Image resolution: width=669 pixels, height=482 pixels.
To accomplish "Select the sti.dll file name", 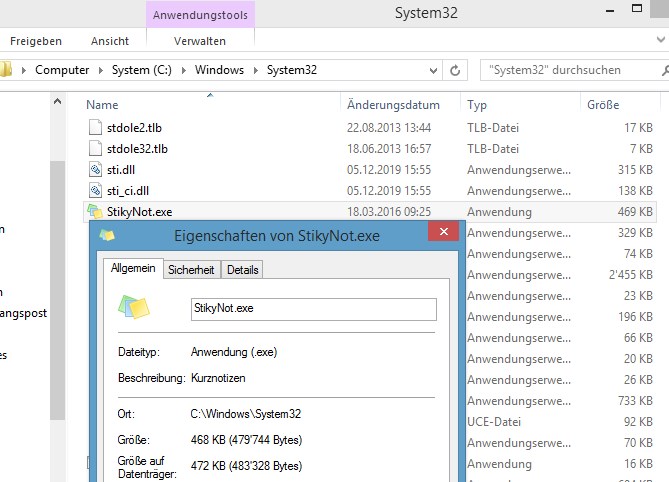I will [x=121, y=169].
